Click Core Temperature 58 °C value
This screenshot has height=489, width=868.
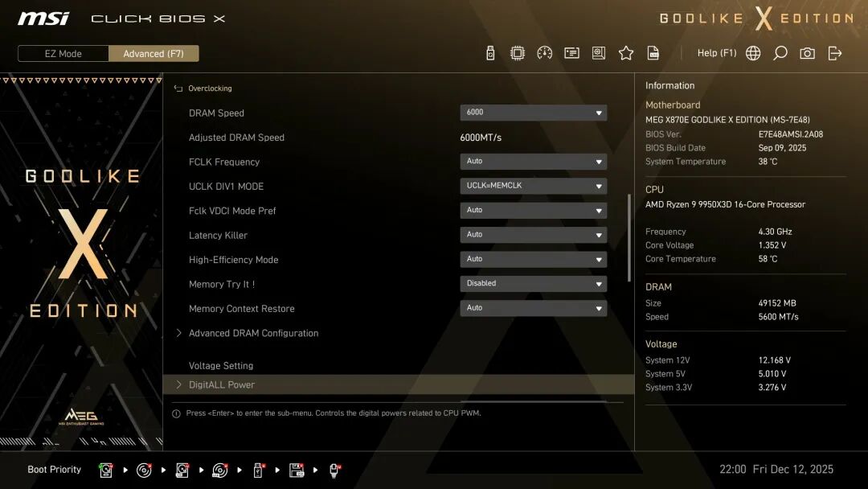tap(768, 259)
